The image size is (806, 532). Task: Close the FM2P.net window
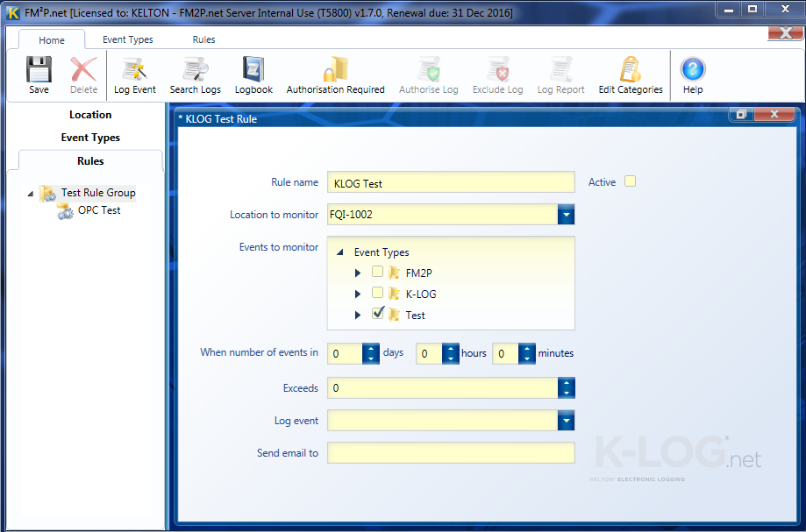click(785, 10)
